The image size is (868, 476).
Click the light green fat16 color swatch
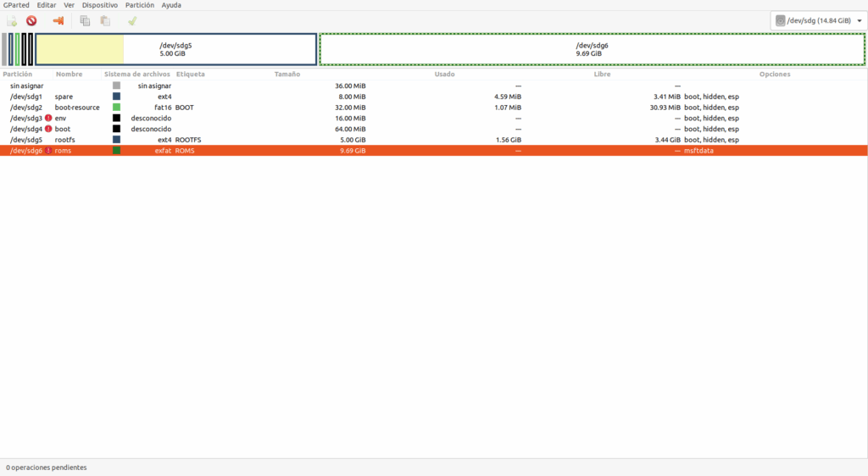point(117,108)
